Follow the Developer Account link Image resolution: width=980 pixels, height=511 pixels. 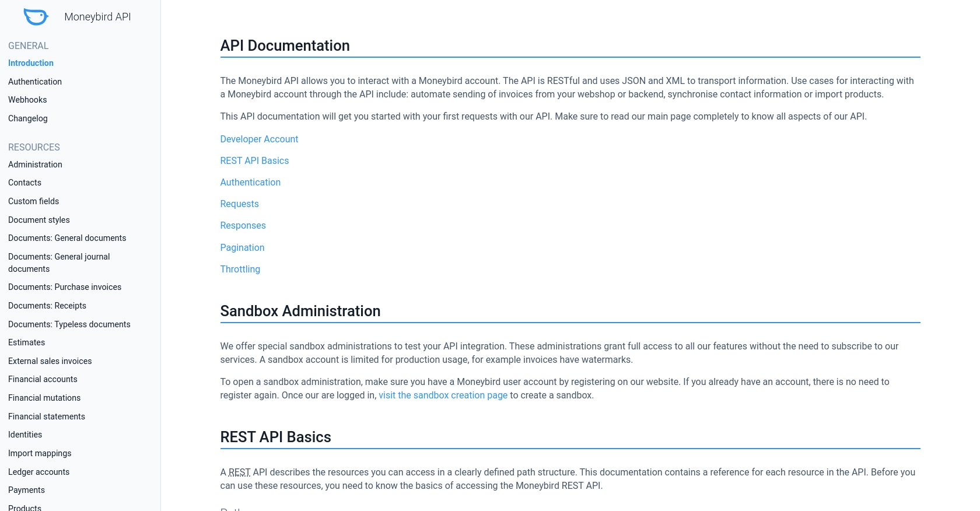[259, 139]
